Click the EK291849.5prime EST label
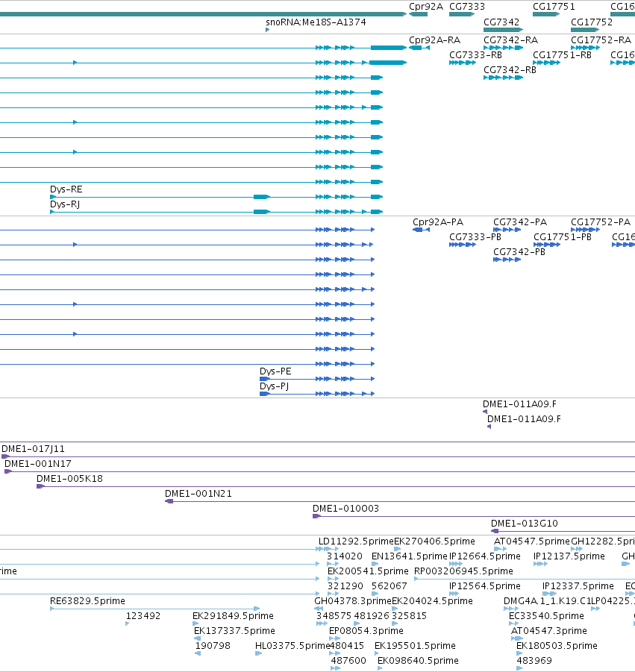This screenshot has width=635, height=672. [x=233, y=616]
